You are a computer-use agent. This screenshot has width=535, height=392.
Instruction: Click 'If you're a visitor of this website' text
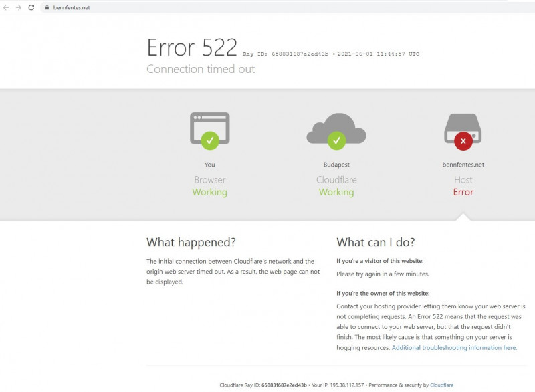(380, 261)
